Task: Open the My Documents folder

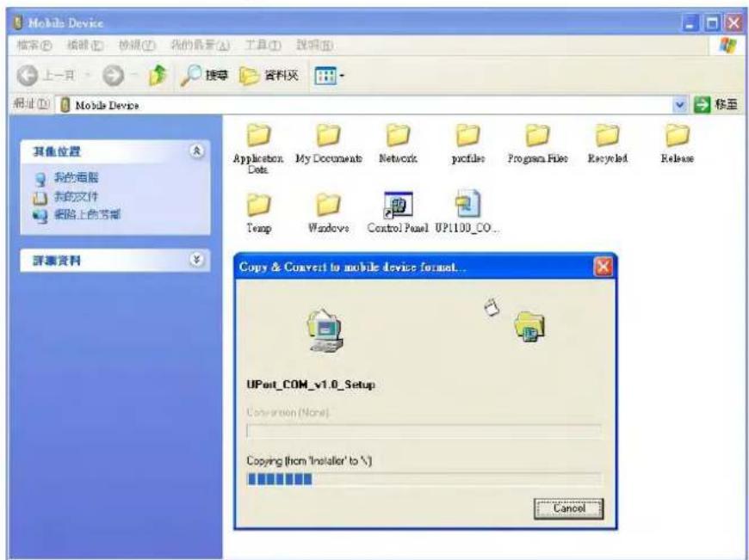Action: click(x=329, y=145)
